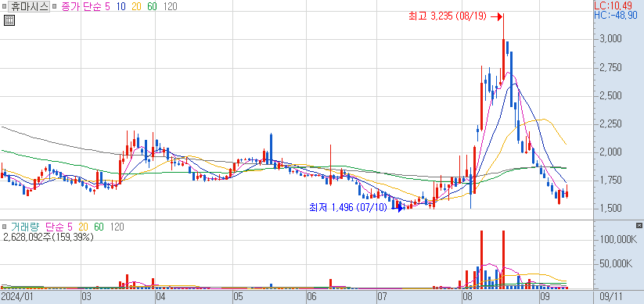The image size is (644, 304).
Task: Click the 1,500 price axis label
Action: point(610,209)
